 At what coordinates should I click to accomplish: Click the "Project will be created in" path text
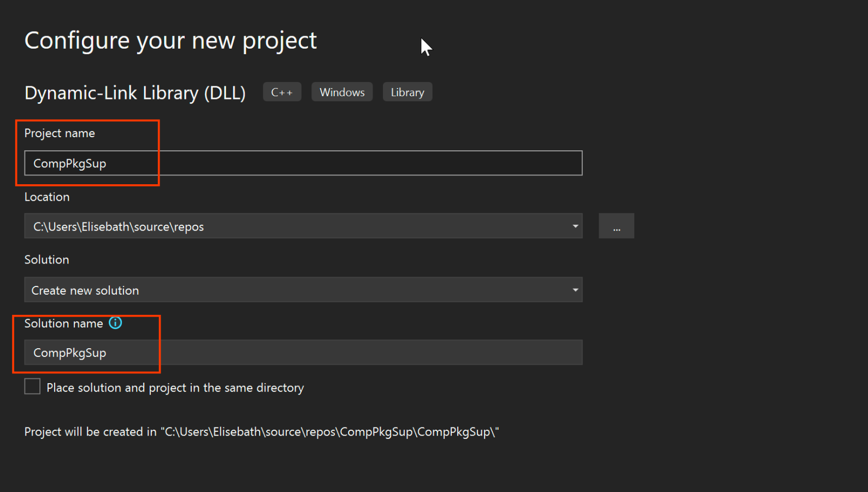coord(261,432)
